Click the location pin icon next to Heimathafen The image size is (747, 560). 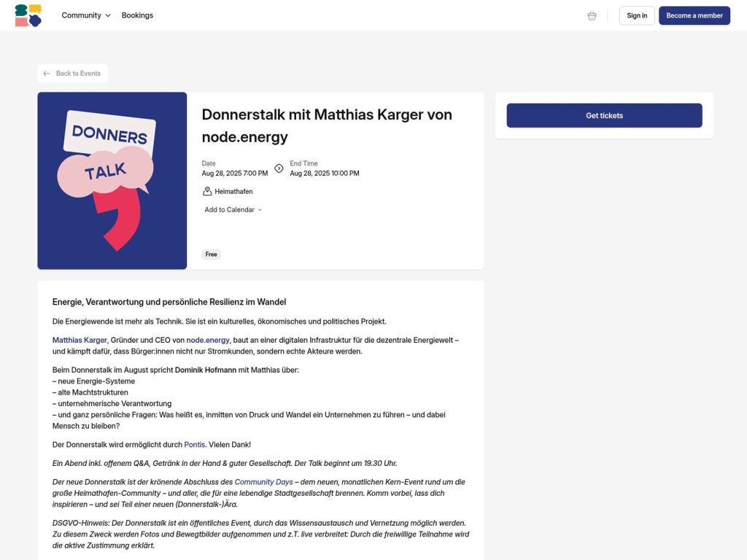pos(206,191)
